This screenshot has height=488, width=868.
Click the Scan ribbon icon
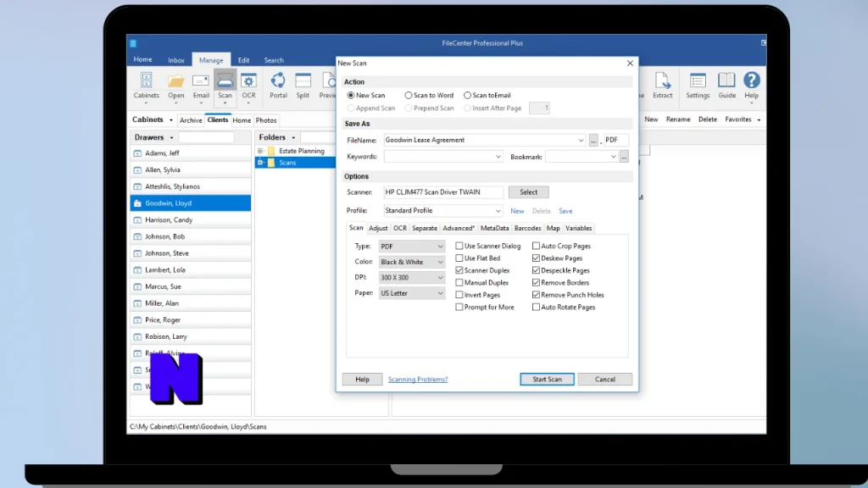click(225, 80)
